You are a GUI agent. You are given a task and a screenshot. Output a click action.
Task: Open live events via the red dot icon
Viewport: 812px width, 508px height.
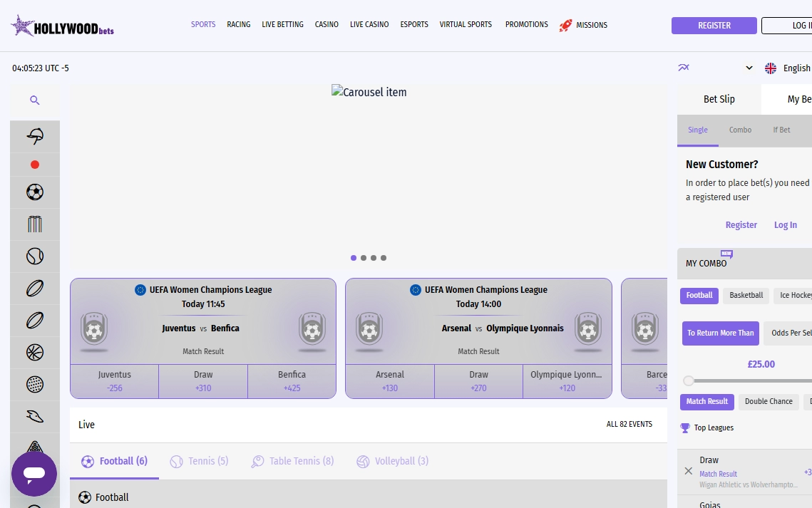pyautogui.click(x=35, y=165)
